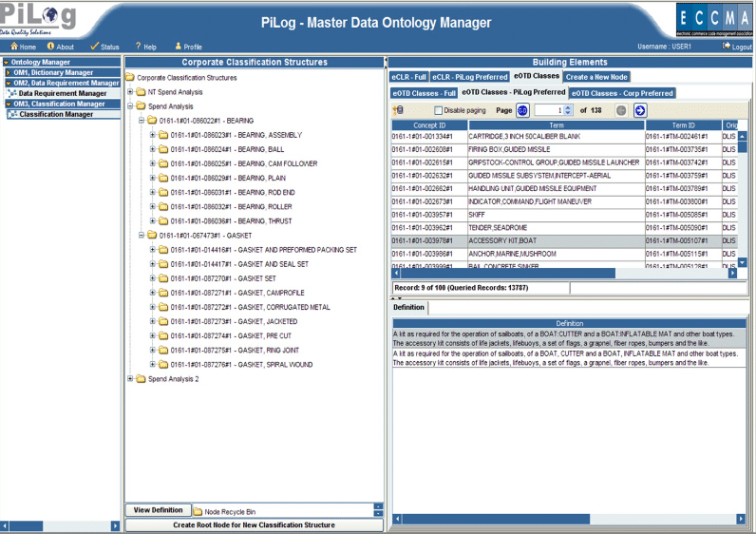Click View Definition button

158,510
